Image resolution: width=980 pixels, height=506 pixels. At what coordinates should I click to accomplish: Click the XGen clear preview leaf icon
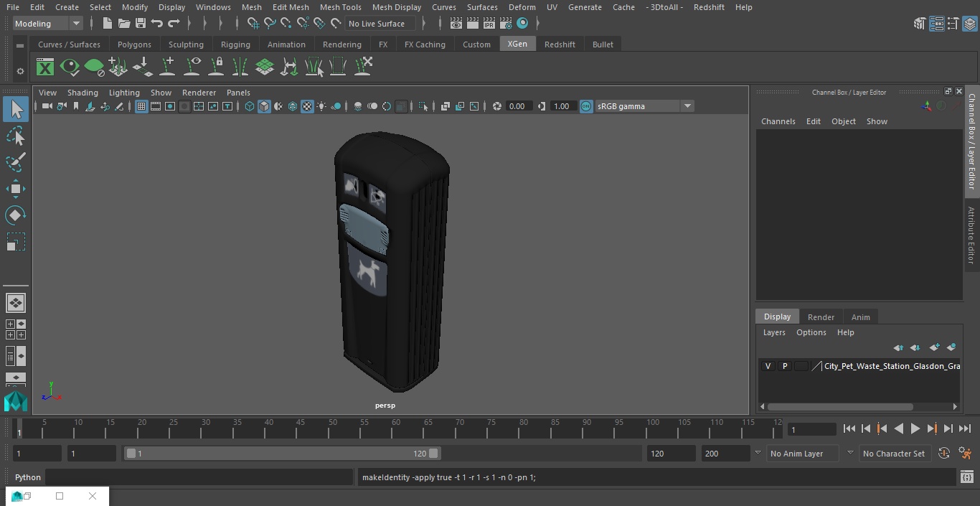(94, 67)
